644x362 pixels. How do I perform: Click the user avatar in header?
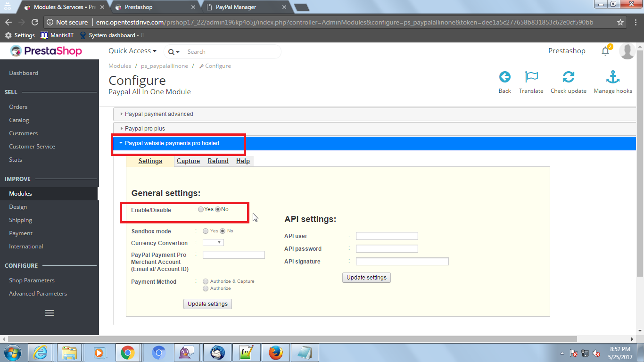tap(627, 51)
